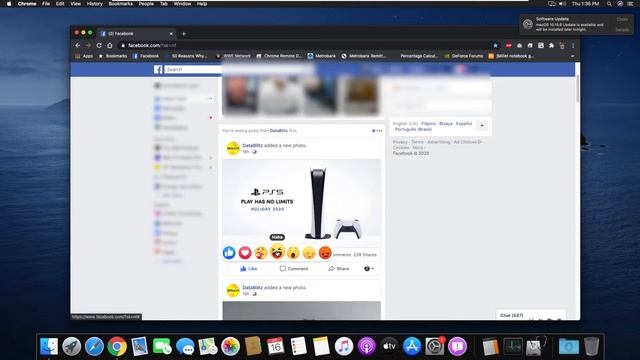Open App Store from the Dock

412,347
